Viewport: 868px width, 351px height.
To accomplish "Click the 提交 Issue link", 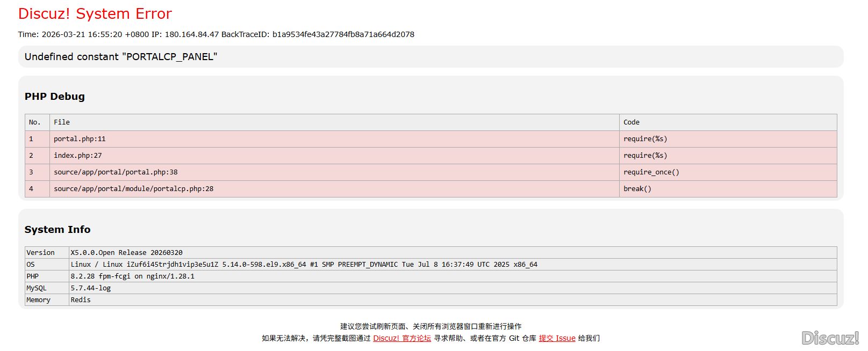I will pyautogui.click(x=557, y=338).
